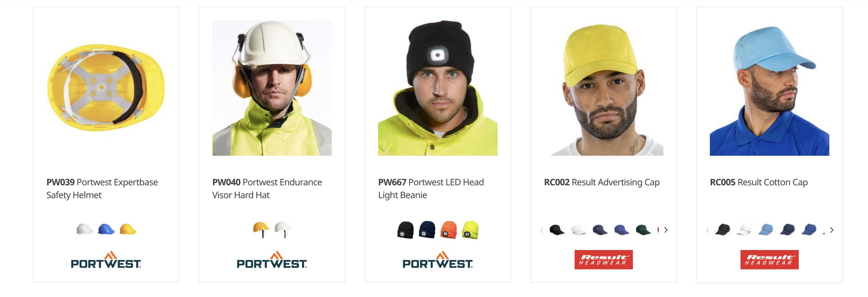Select black RC002 advertising cap swatch
Screen dimensions: 868x297
pyautogui.click(x=557, y=230)
